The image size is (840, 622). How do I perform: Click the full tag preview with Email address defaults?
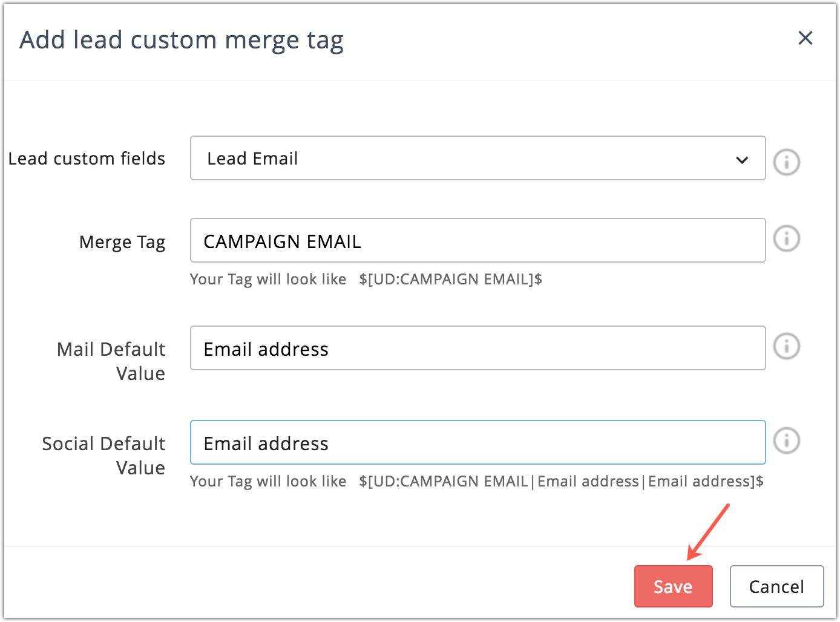tap(561, 481)
